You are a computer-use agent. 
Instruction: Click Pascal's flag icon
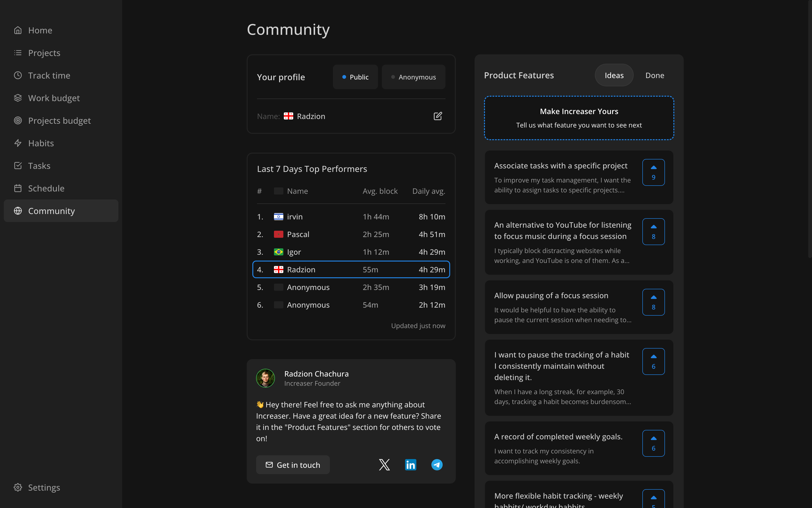click(278, 234)
